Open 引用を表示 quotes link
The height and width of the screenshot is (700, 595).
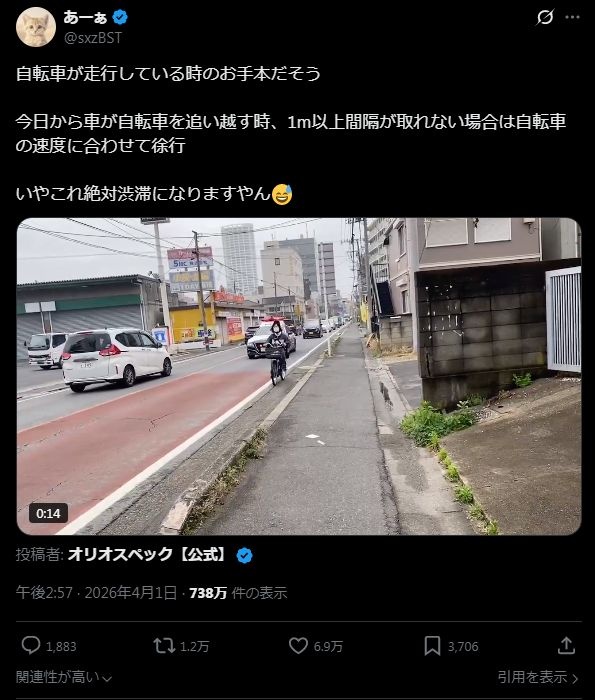(538, 677)
